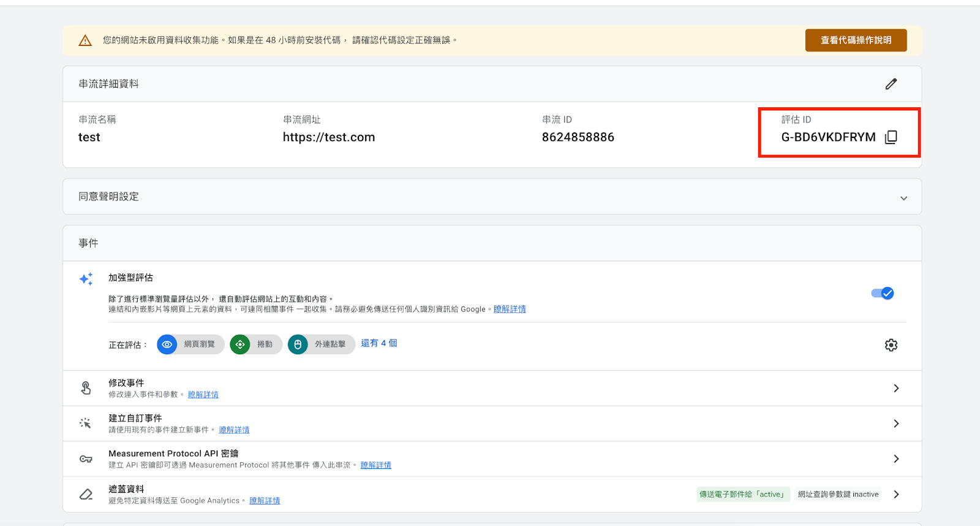Select the stream ID 8624858886
Image resolution: width=980 pixels, height=526 pixels.
click(x=578, y=137)
